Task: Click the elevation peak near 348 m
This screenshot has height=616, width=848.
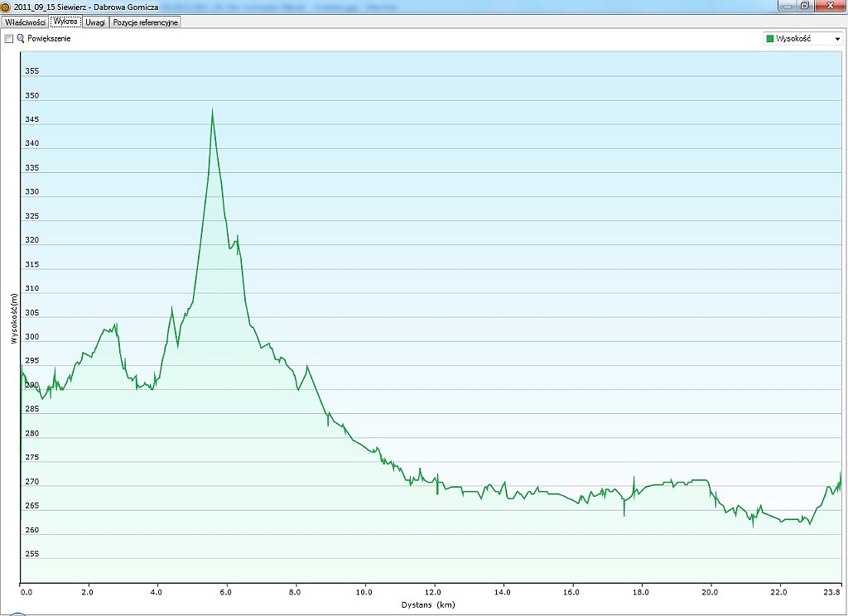Action: 212,110
